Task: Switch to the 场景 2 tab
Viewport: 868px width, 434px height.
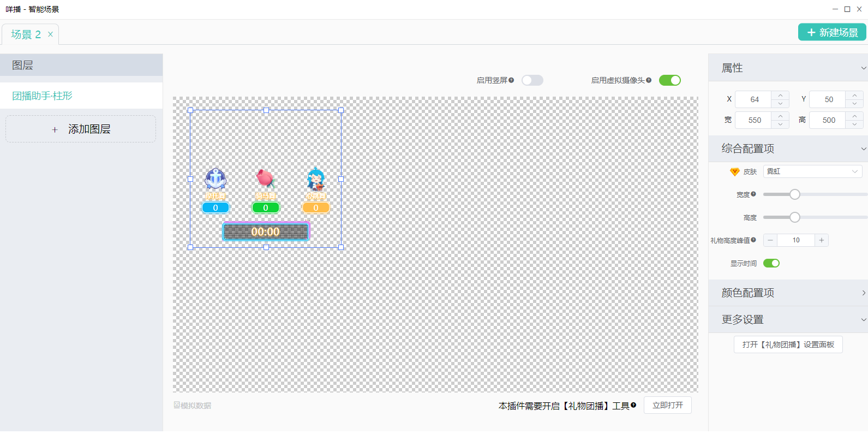Action: click(26, 34)
